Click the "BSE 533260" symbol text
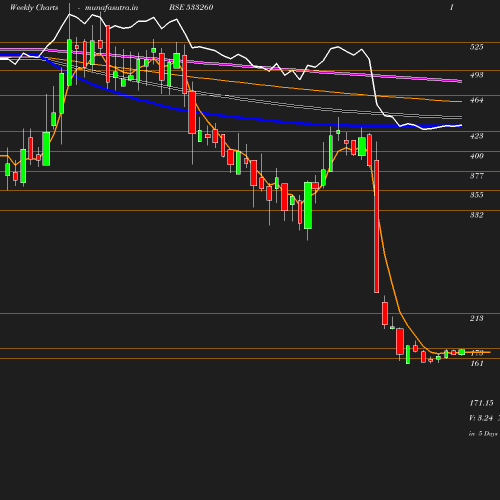 pos(191,7)
